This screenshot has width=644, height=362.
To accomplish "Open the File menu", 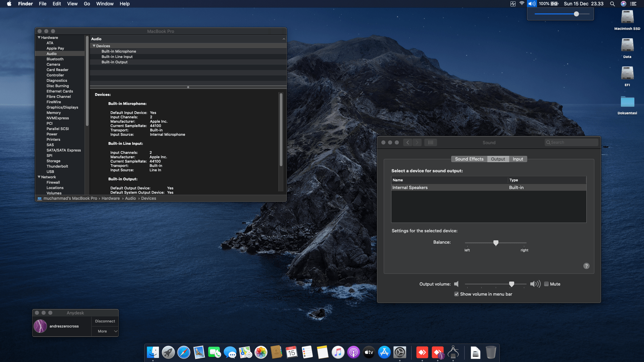I will [43, 4].
